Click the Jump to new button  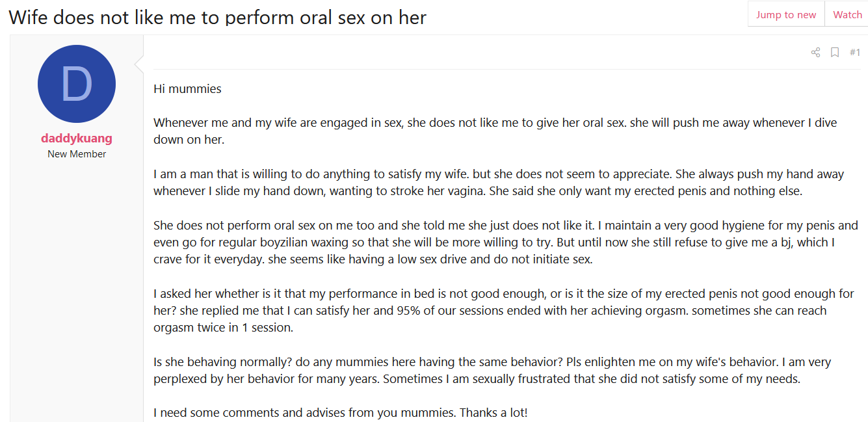coord(786,14)
